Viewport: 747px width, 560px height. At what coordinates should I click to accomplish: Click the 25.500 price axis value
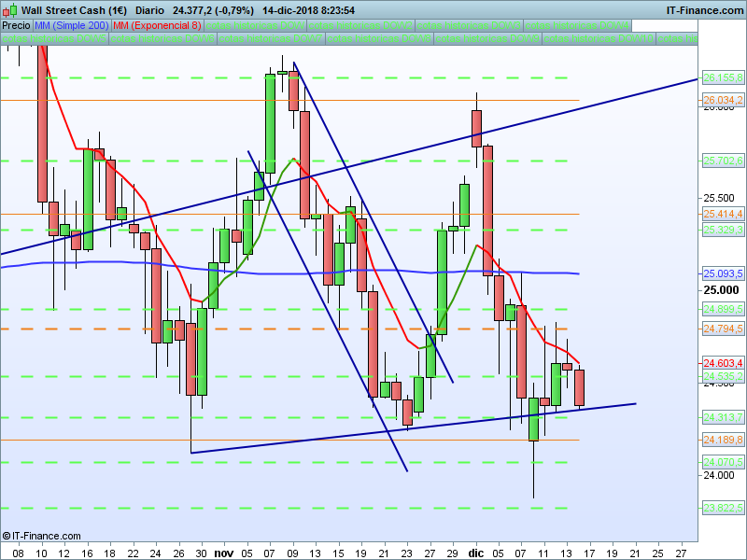point(719,198)
